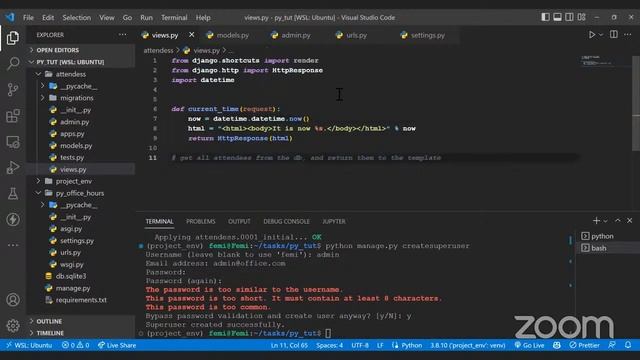Start Live Share from status bar
The image size is (640, 360).
[x=117, y=345]
